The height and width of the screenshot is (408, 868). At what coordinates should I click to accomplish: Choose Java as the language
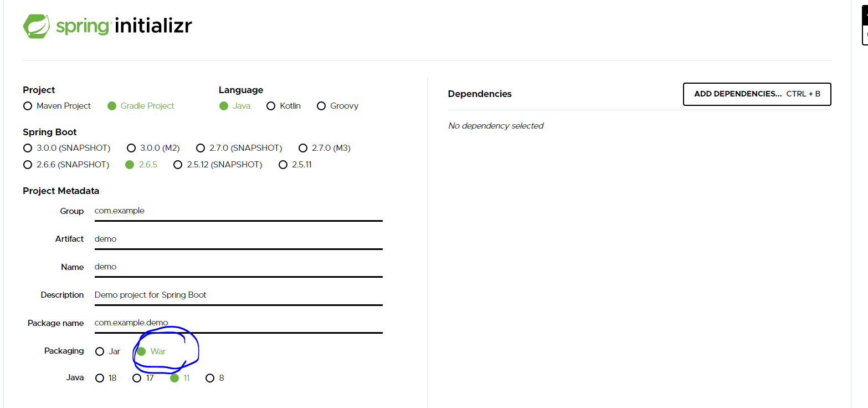click(x=224, y=106)
